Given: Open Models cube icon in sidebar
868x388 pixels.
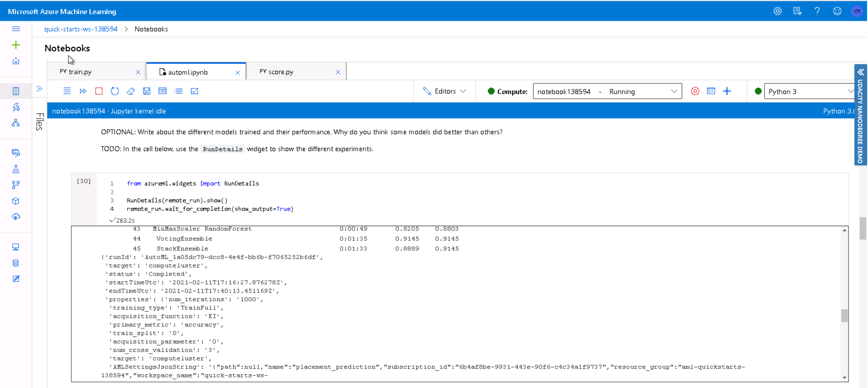Looking at the screenshot, I should click(x=16, y=201).
